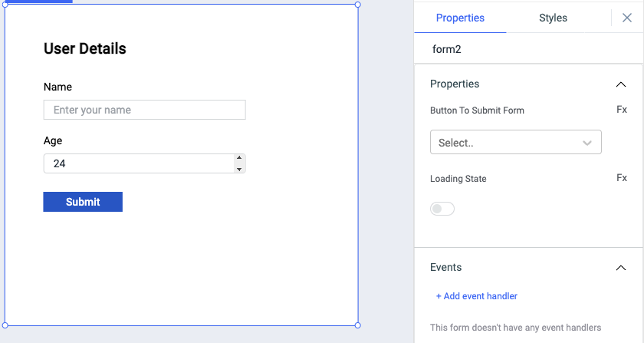Image resolution: width=644 pixels, height=343 pixels.
Task: Toggle the Loading State switch
Action: point(442,209)
